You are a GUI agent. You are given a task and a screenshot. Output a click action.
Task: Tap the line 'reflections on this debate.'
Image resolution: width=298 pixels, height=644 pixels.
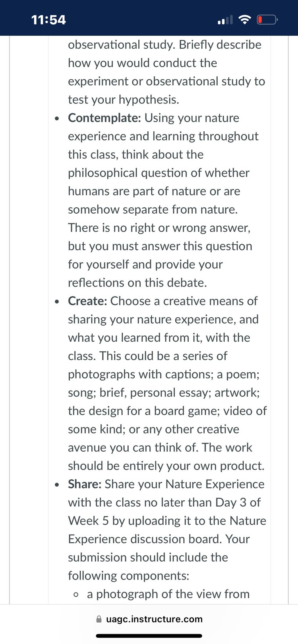click(x=137, y=282)
